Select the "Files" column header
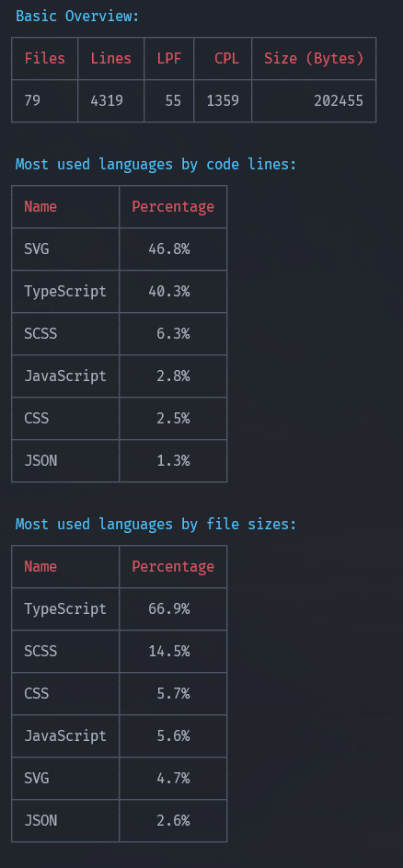 point(44,58)
